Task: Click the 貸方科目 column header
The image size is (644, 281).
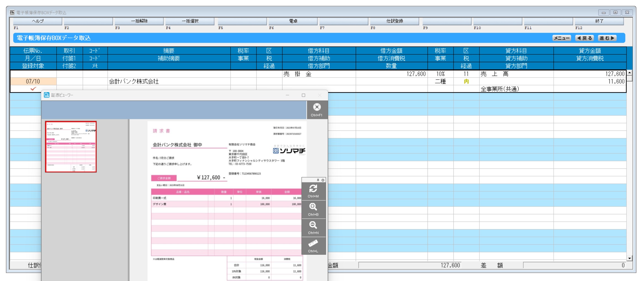Action: [x=516, y=51]
